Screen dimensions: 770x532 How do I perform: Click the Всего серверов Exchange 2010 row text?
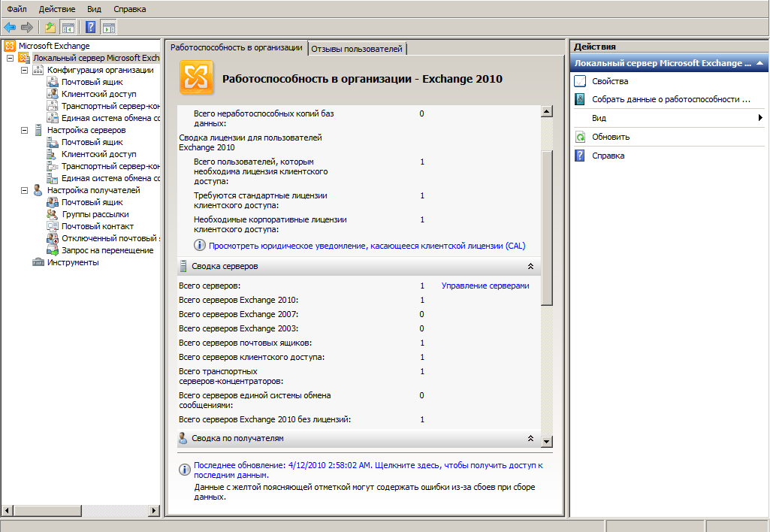coord(238,300)
